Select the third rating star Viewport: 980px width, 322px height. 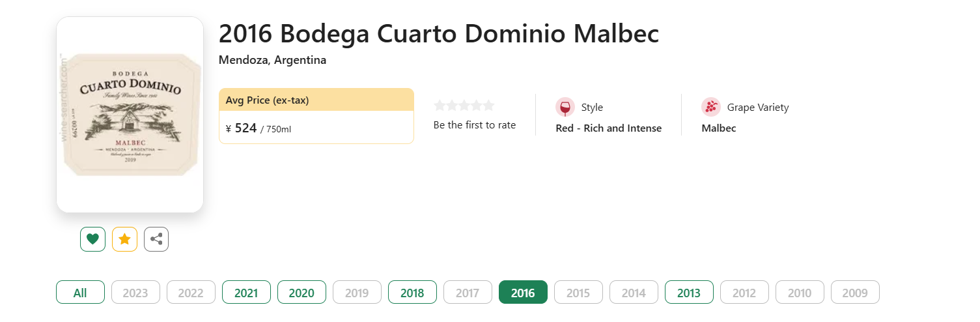[x=464, y=105]
